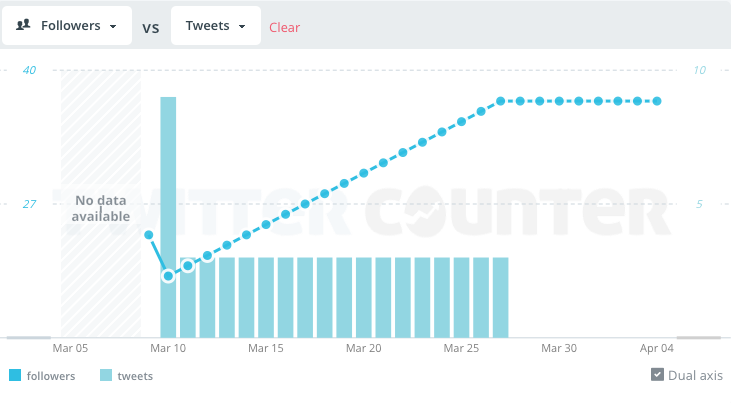Toggle tweets series via legend swatch
Viewport: 731px width, 403px height.
click(x=106, y=376)
